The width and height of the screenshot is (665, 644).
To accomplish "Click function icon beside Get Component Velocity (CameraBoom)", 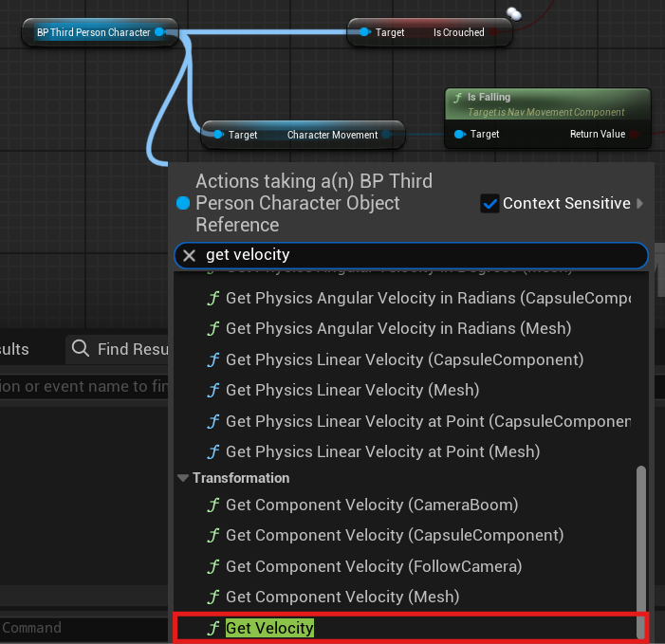I will point(213,505).
